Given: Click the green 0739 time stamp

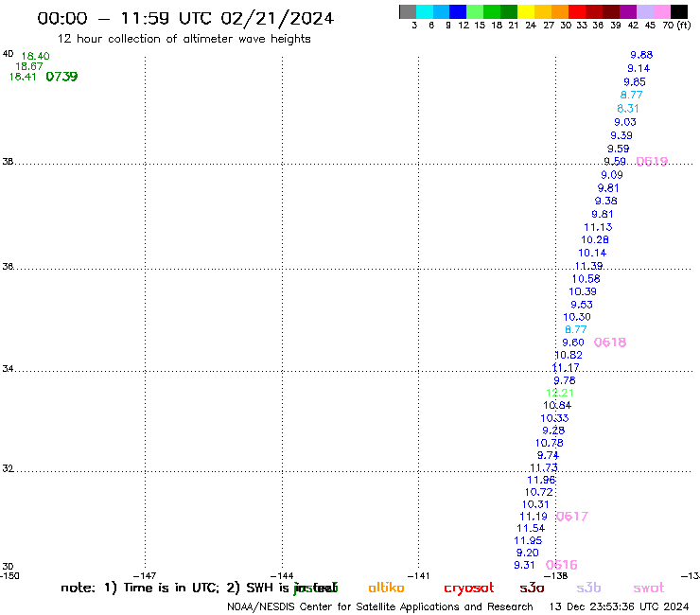Looking at the screenshot, I should click(x=61, y=77).
